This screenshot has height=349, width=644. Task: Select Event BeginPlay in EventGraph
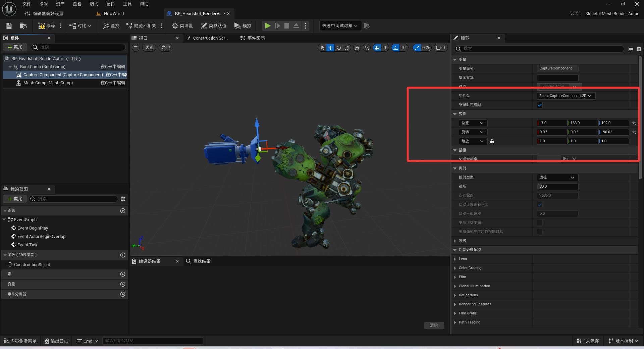[33, 228]
